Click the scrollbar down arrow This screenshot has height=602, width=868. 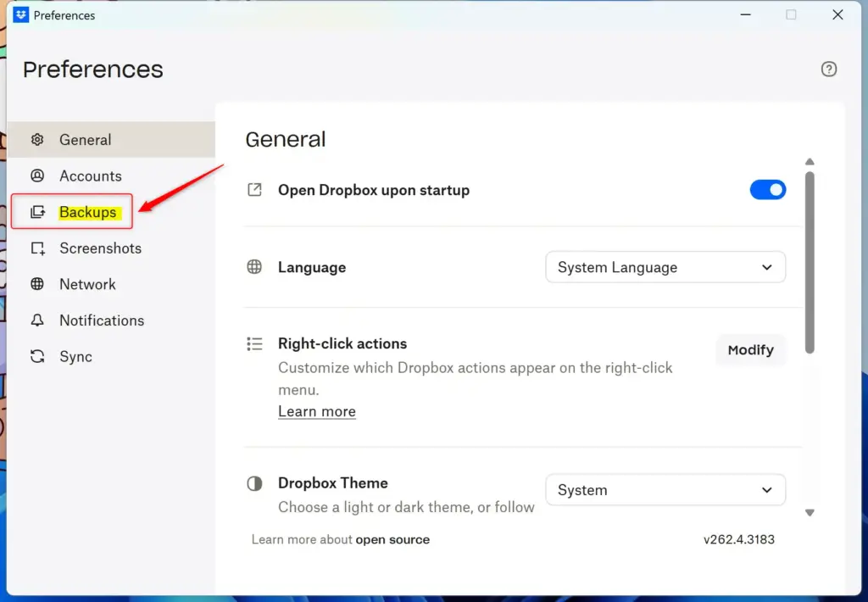[x=810, y=513]
